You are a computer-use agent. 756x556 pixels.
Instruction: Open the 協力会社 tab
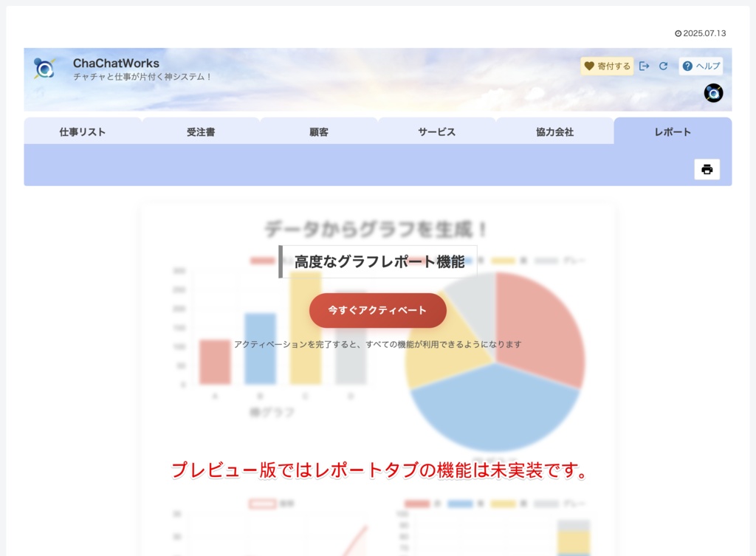pos(555,131)
